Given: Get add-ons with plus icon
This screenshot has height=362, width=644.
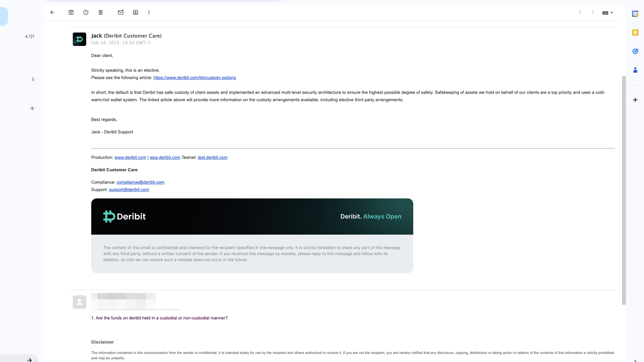Looking at the screenshot, I should click(x=635, y=100).
